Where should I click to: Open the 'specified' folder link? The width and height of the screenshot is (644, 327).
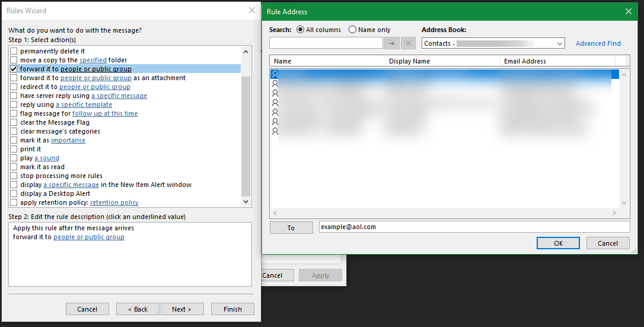tap(93, 60)
